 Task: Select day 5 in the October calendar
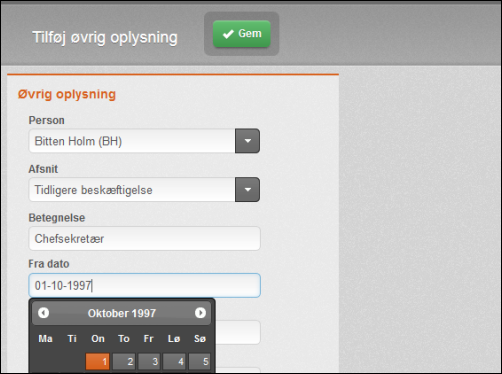(200, 361)
